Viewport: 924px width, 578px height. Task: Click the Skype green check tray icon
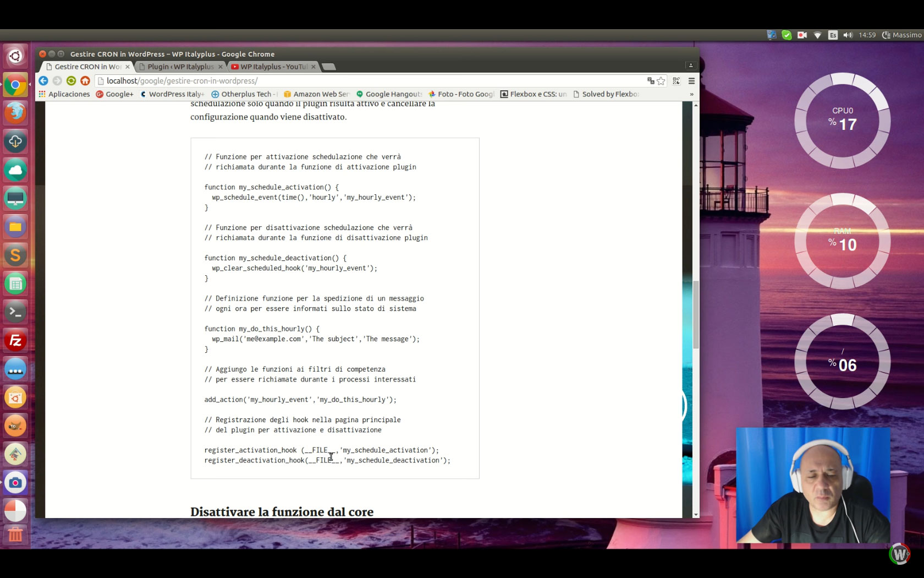coord(787,35)
